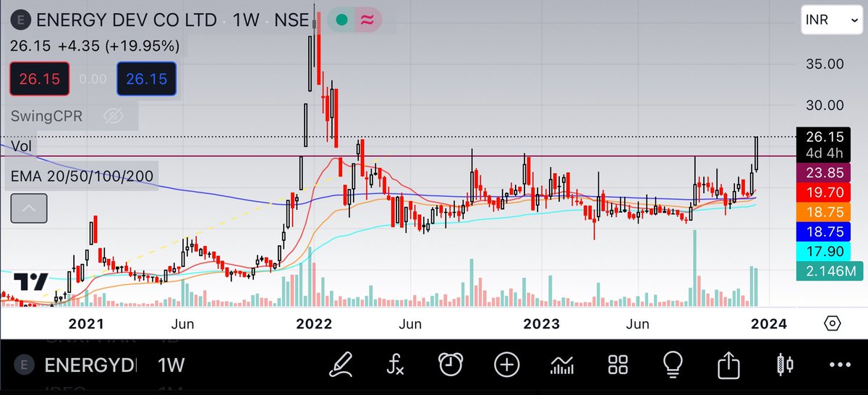Open the layout grid squares icon
Image resolution: width=868 pixels, height=395 pixels.
[617, 365]
